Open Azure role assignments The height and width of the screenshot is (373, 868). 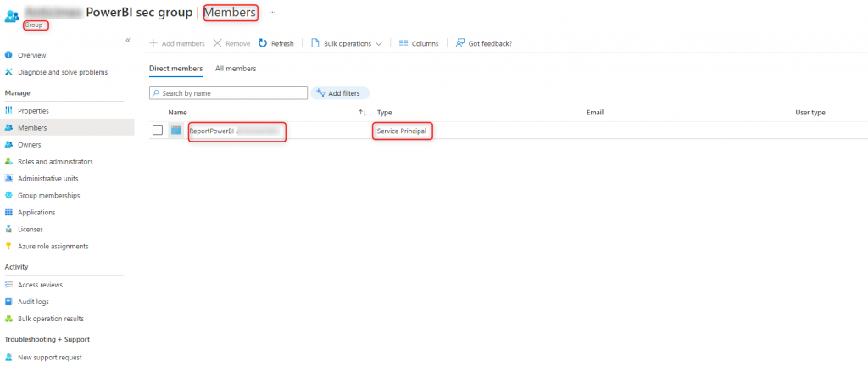tap(53, 247)
